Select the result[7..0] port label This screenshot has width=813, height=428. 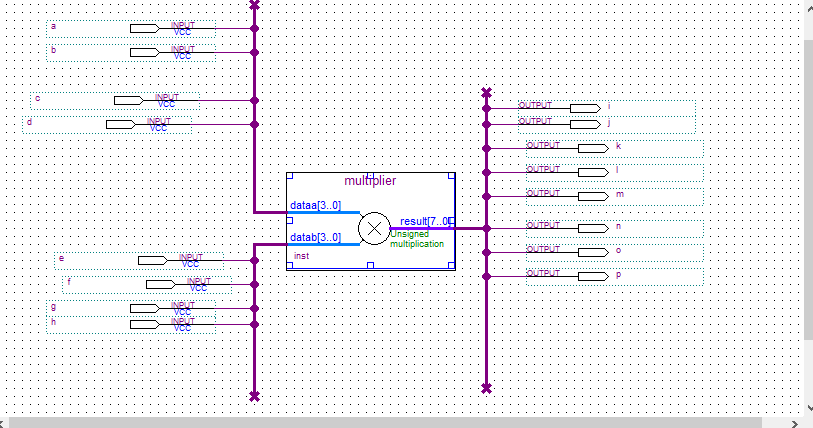pyautogui.click(x=425, y=222)
